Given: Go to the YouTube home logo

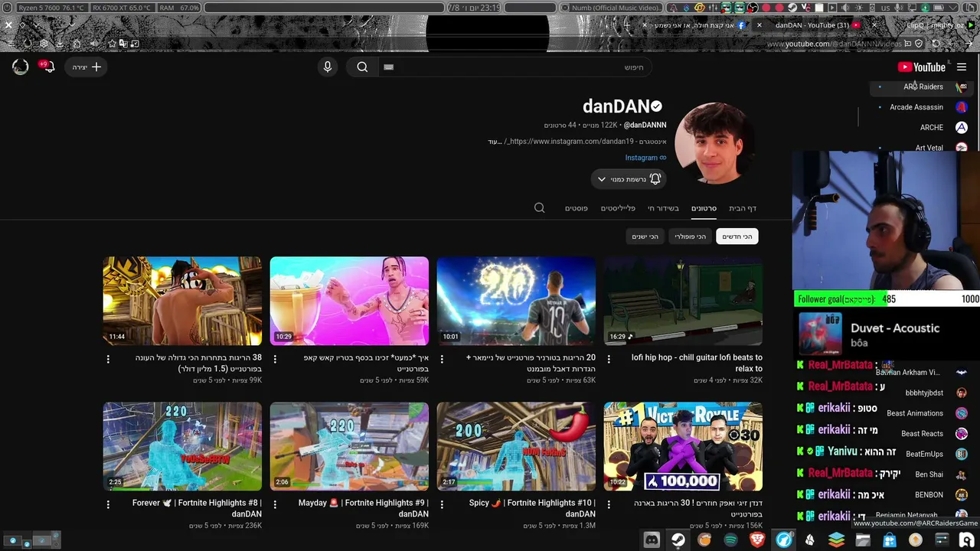Looking at the screenshot, I should (922, 67).
